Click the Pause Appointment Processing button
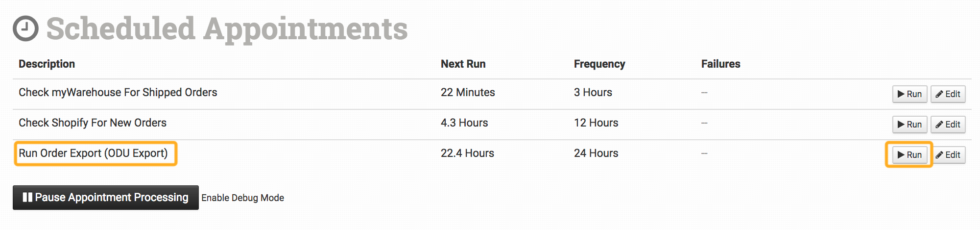Image resolution: width=980 pixels, height=230 pixels. [x=106, y=198]
